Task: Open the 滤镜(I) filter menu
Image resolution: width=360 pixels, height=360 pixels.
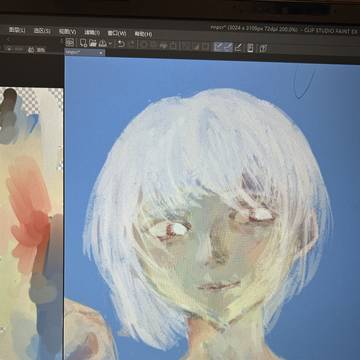Action: tap(92, 32)
